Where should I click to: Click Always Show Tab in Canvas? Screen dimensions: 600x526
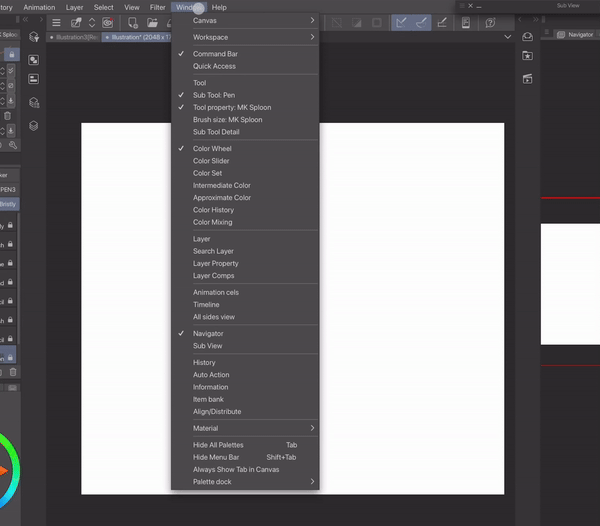(236, 469)
